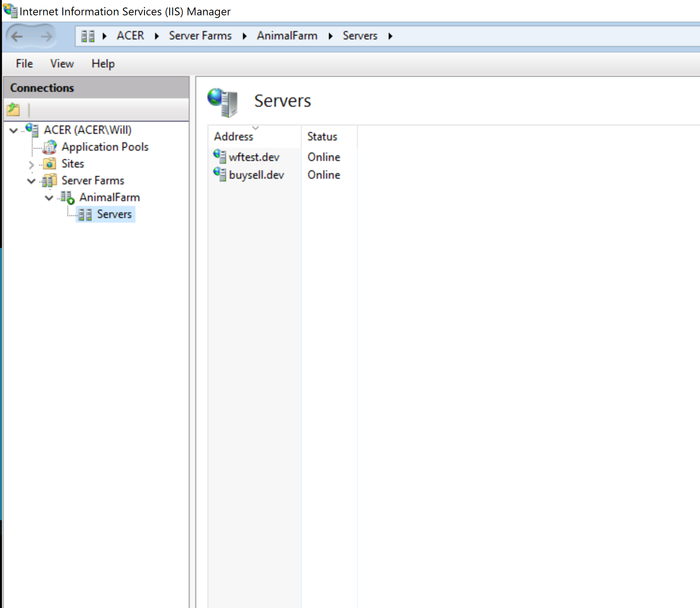Click the Sites folder icon
The width and height of the screenshot is (700, 608).
pos(49,164)
